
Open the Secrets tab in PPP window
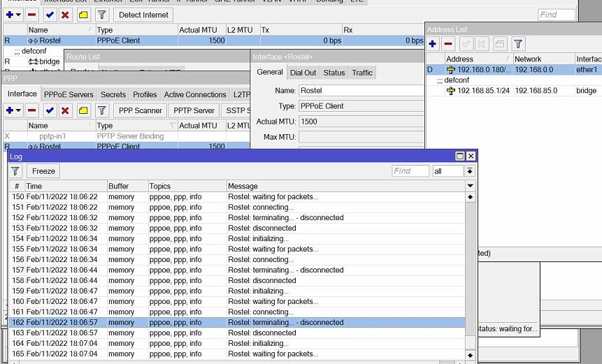(113, 94)
